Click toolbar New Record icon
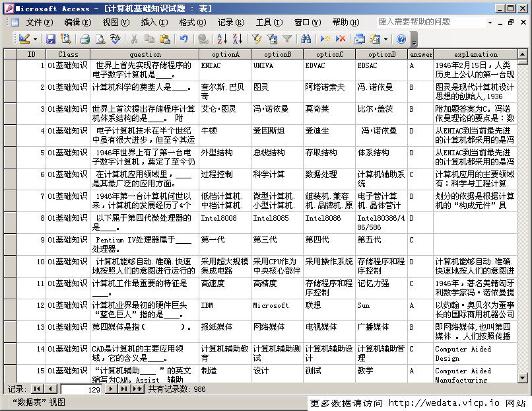532x411 pixels. pos(325,39)
